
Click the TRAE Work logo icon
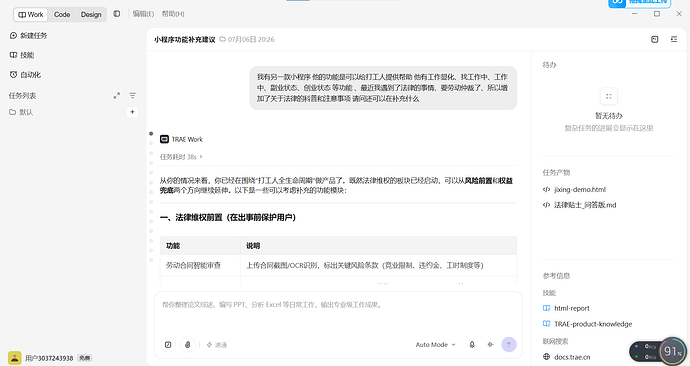tap(164, 139)
